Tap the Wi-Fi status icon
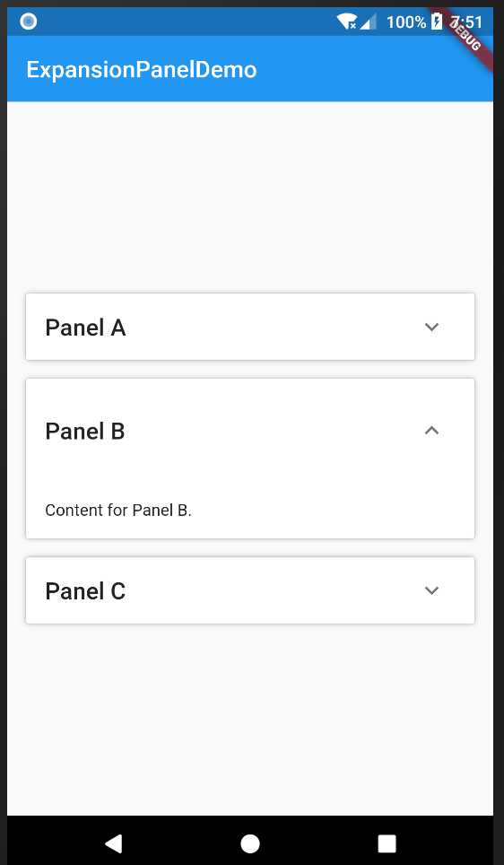Image resolution: width=504 pixels, height=865 pixels. (346, 22)
